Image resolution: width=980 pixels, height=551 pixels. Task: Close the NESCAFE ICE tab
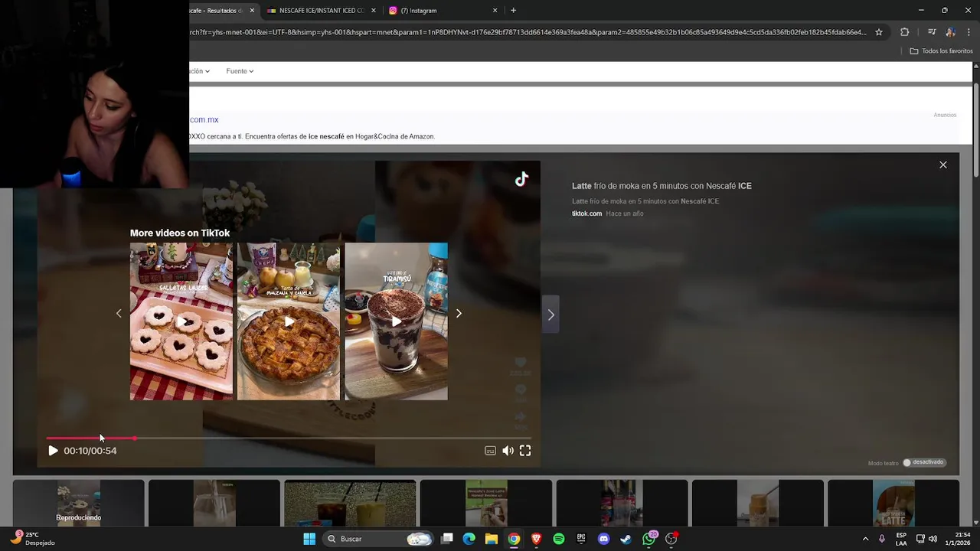[x=374, y=11]
